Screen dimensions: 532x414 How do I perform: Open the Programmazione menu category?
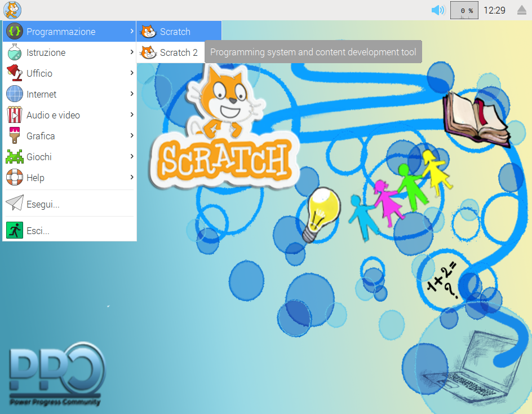click(x=69, y=32)
